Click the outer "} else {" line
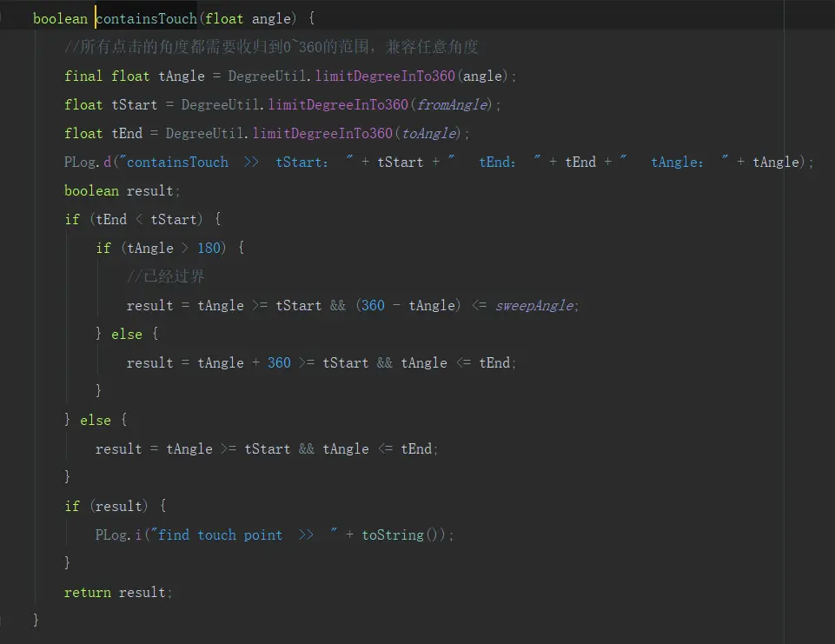The width and height of the screenshot is (835, 644). [x=96, y=421]
